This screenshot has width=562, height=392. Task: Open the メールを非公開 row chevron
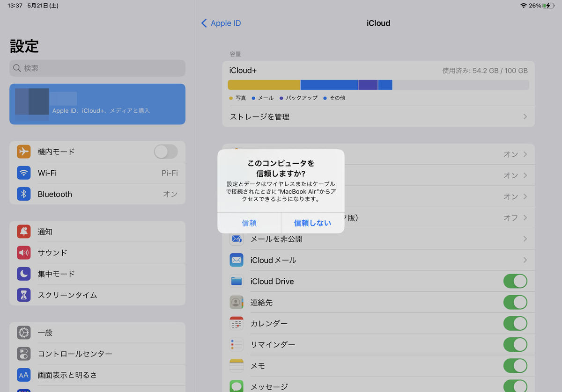(x=525, y=239)
